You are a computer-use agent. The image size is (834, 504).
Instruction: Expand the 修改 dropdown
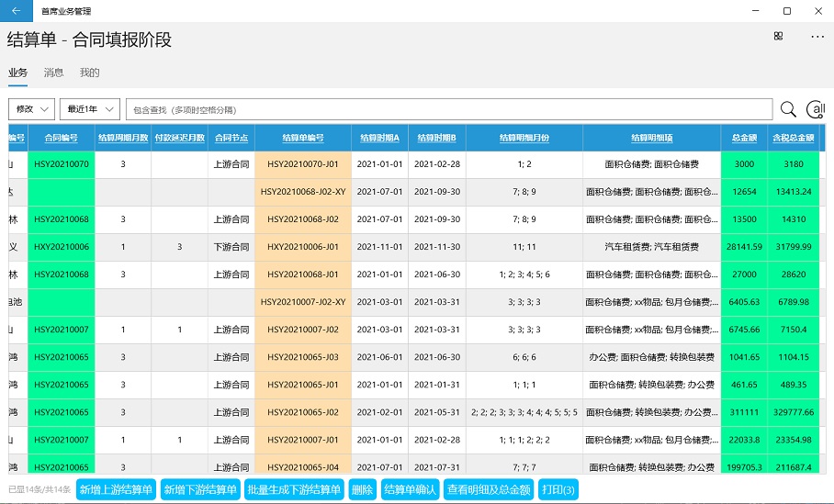[x=31, y=109]
